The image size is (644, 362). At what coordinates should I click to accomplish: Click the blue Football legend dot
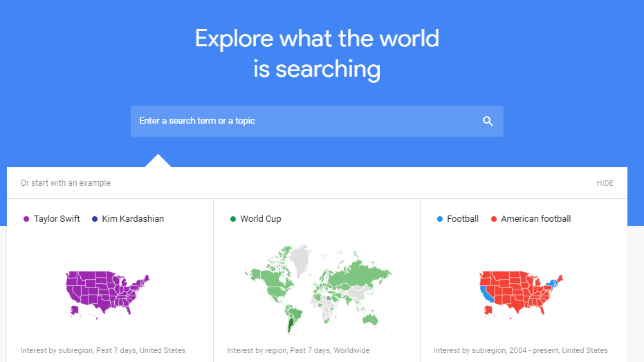pos(440,219)
